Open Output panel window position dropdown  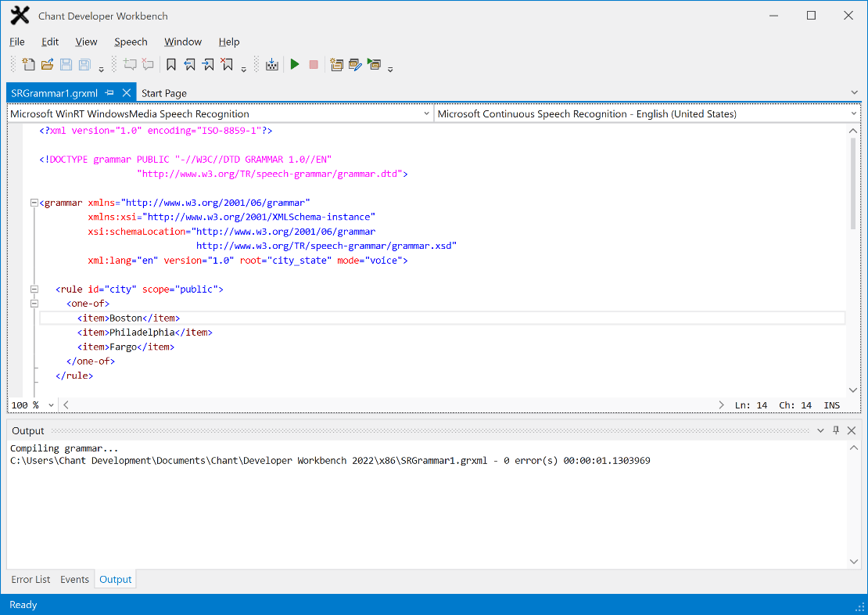tap(820, 430)
